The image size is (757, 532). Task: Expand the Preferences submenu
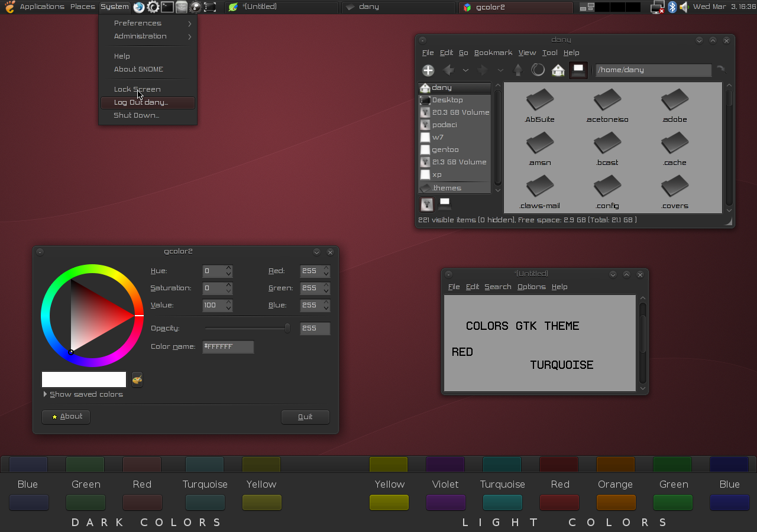(148, 23)
